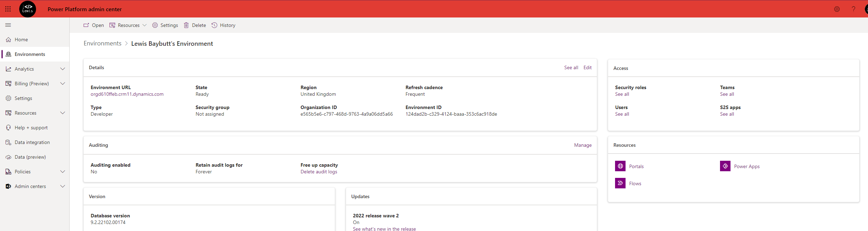Screen dimensions: 868x231
Task: Click Manage in the Auditing card
Action: (583, 145)
